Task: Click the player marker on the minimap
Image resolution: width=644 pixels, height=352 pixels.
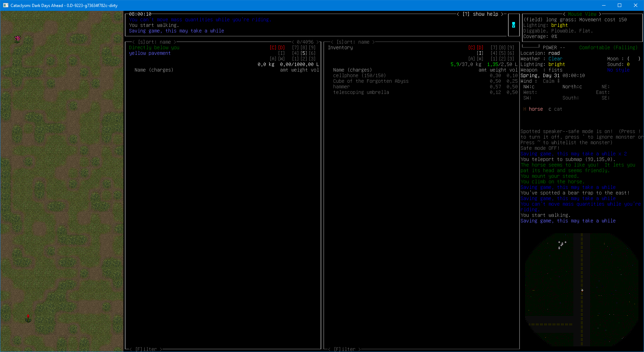Action: point(582,290)
